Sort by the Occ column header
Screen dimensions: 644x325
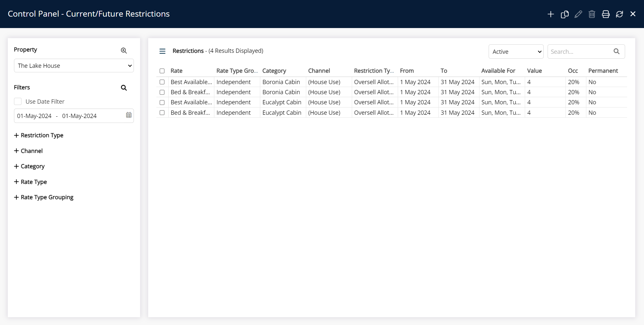tap(573, 71)
